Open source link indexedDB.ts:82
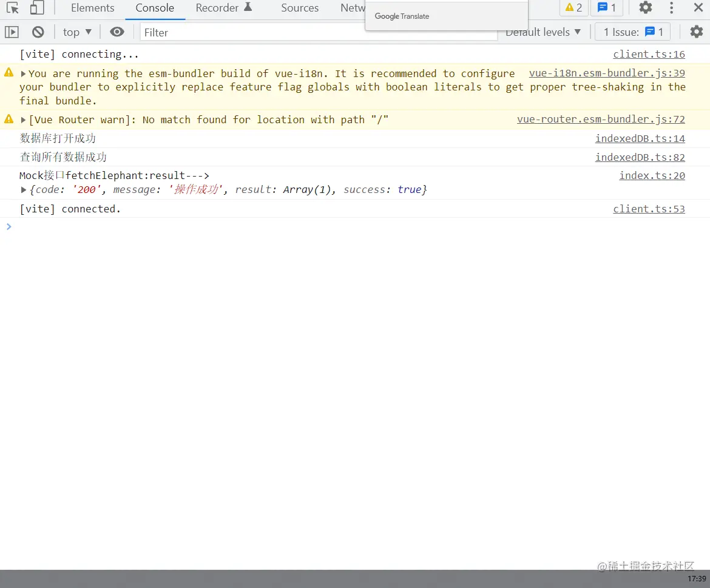710x588 pixels. click(640, 157)
